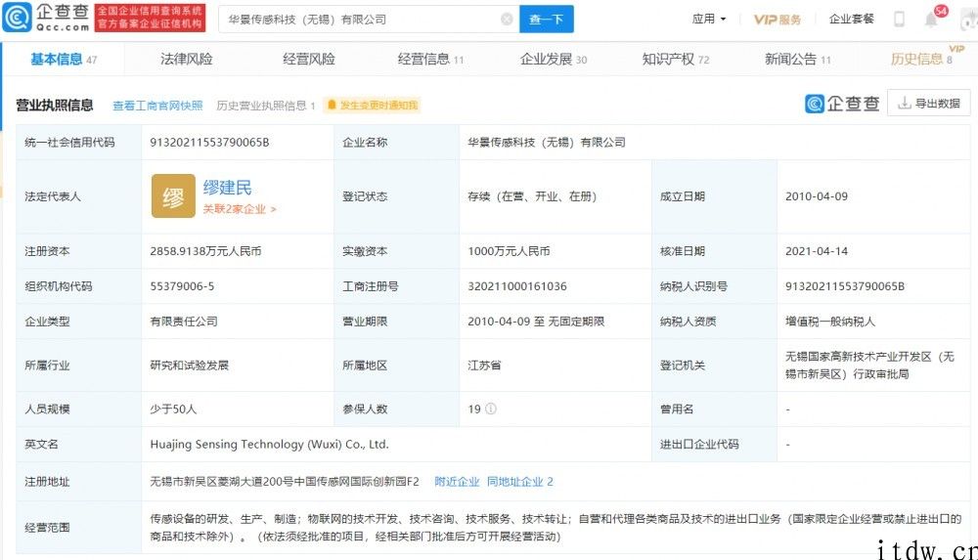978x560 pixels.
Task: Expand 关联2家企业 link
Action: (240, 209)
